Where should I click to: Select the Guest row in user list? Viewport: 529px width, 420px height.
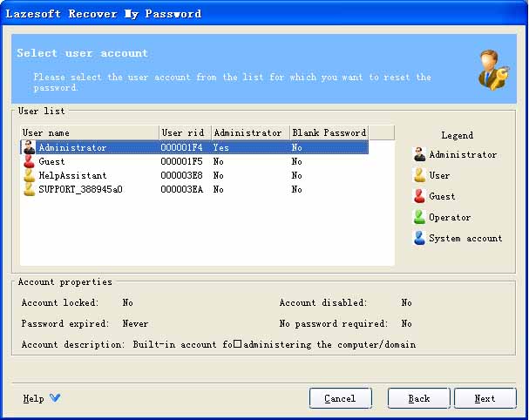pyautogui.click(x=52, y=161)
